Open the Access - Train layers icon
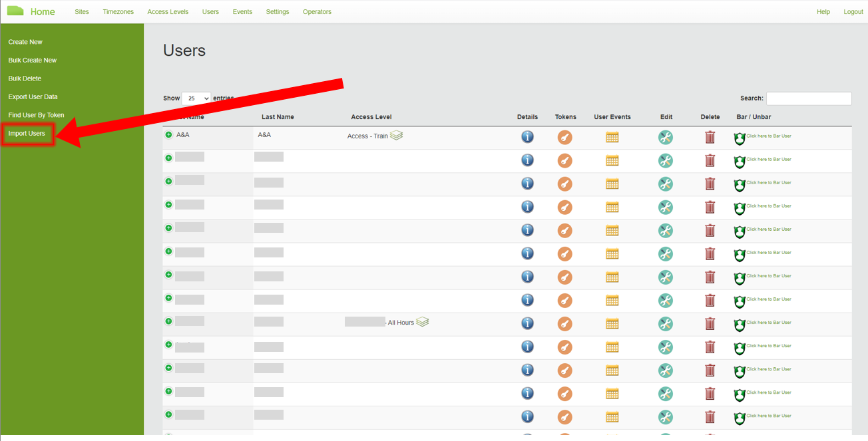 click(396, 134)
